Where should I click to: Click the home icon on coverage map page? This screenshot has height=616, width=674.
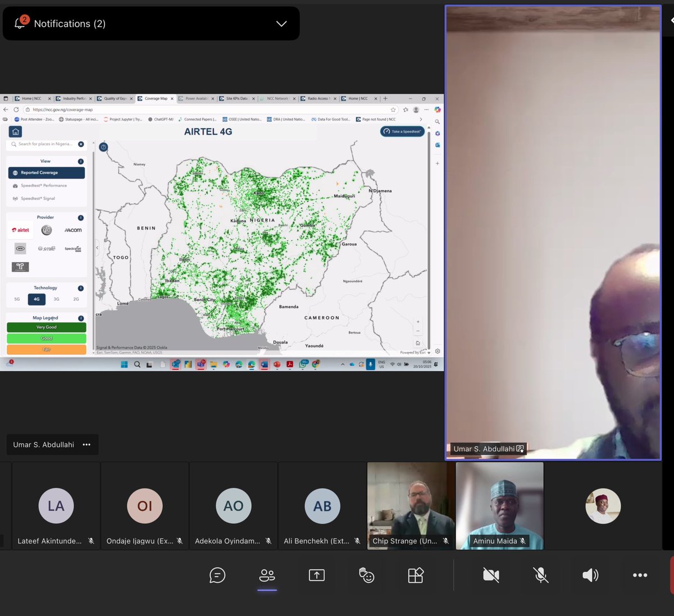[x=16, y=131]
